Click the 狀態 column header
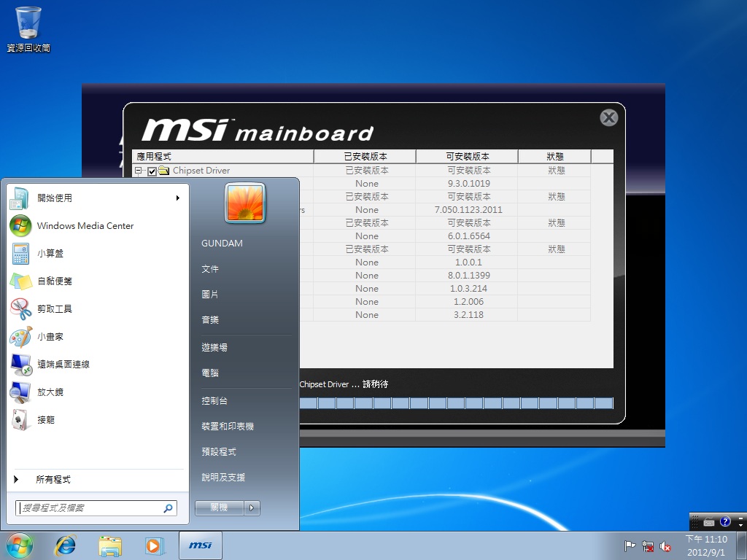747x560 pixels. 555,157
